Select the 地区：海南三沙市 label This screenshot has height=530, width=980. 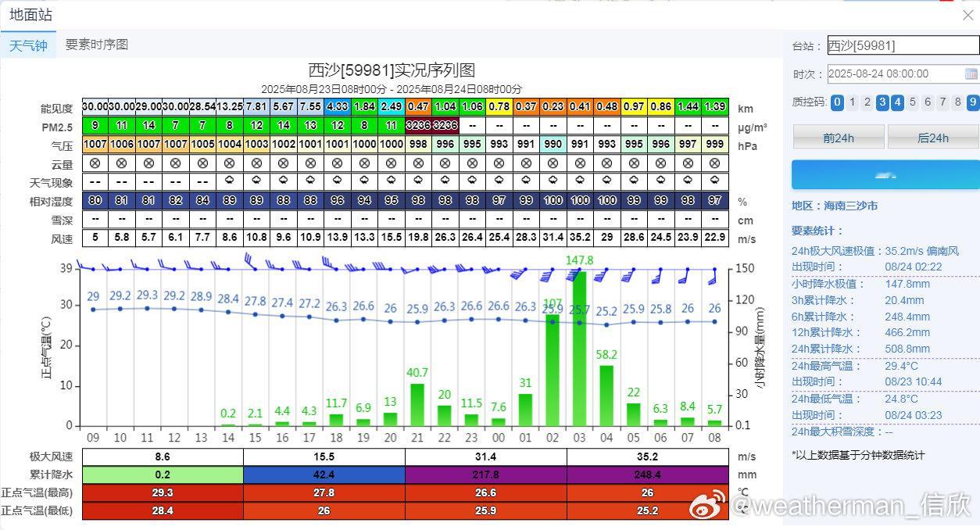[835, 206]
